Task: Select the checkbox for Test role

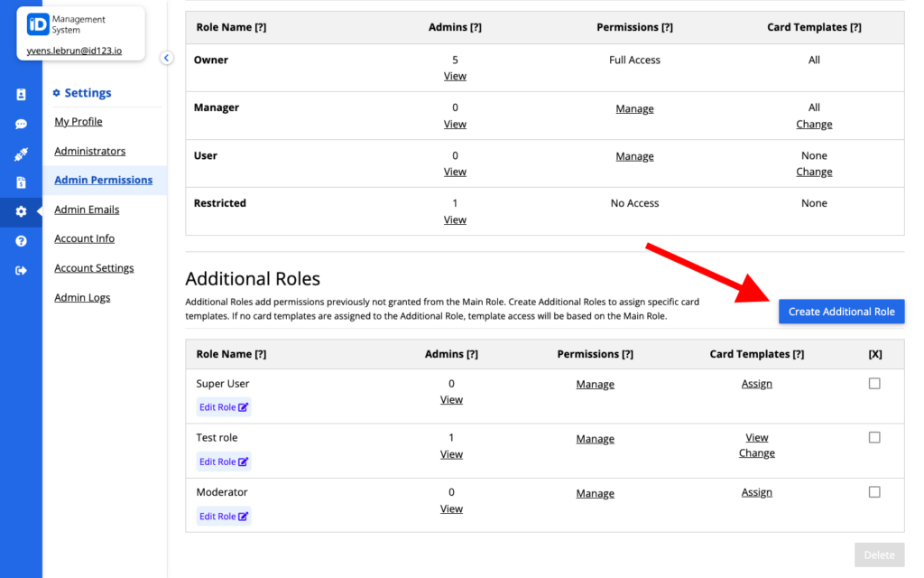Action: 873,436
